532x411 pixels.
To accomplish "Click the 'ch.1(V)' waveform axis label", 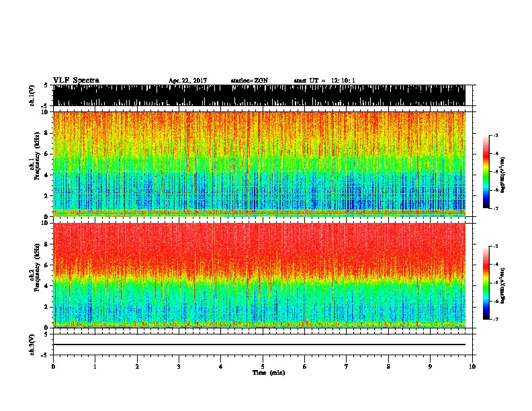I will coord(32,95).
